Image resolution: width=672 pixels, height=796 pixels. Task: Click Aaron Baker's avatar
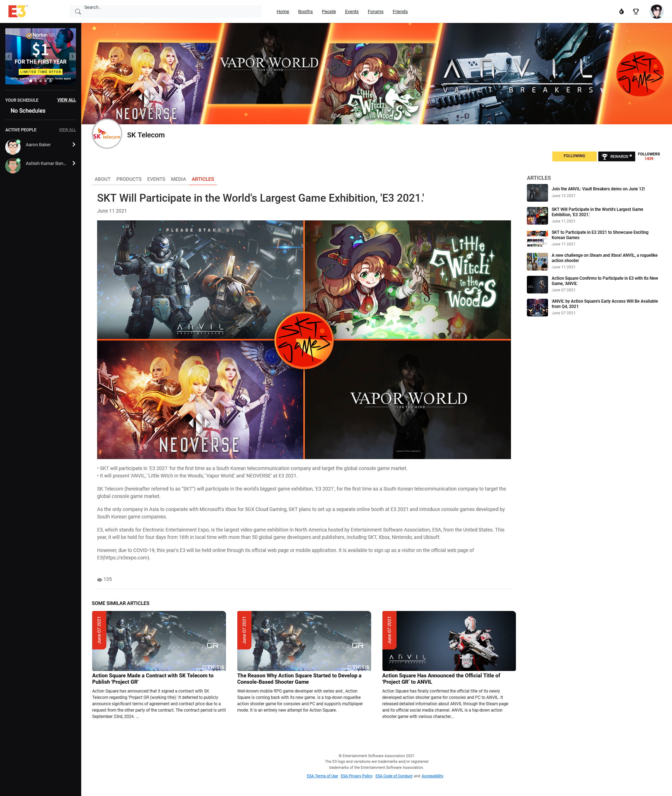[x=13, y=147]
